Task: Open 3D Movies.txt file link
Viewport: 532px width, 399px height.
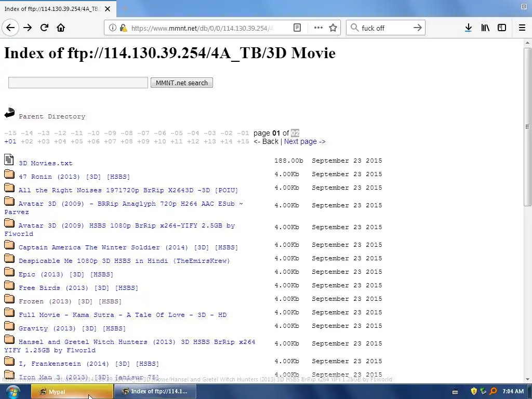Action: [x=46, y=163]
